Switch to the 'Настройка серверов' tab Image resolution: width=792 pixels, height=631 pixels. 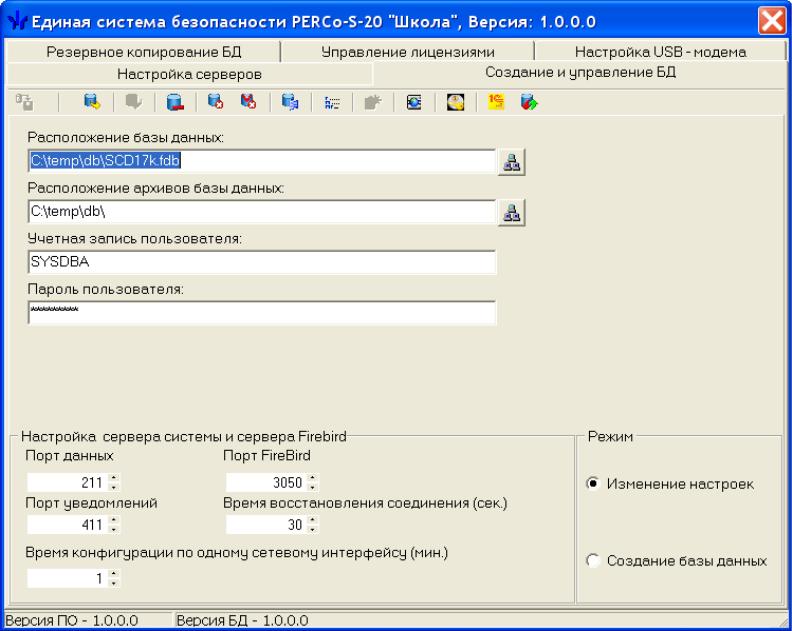click(189, 74)
